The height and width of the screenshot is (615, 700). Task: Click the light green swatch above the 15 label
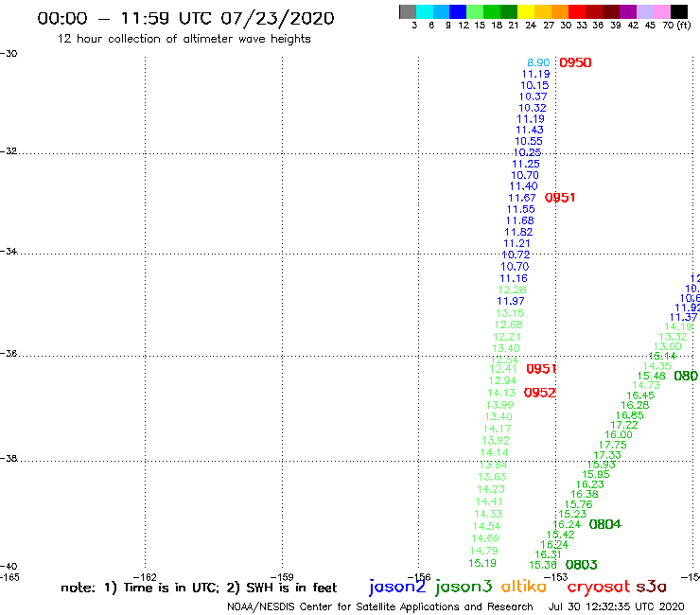pos(475,11)
